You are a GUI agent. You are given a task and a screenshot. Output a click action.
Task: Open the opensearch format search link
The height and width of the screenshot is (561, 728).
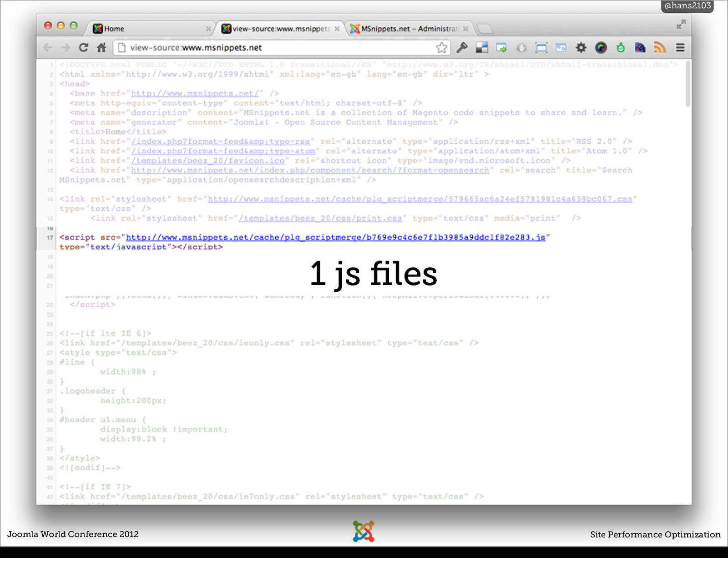click(x=310, y=170)
